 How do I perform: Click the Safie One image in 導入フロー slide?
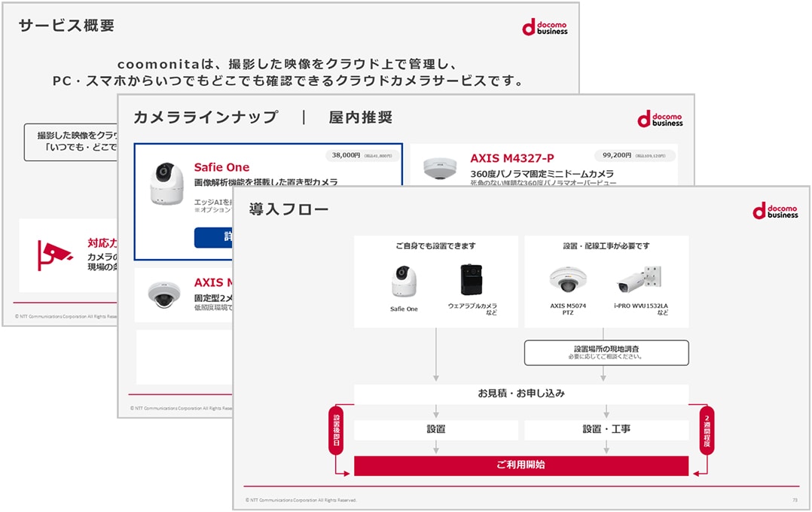pos(404,281)
